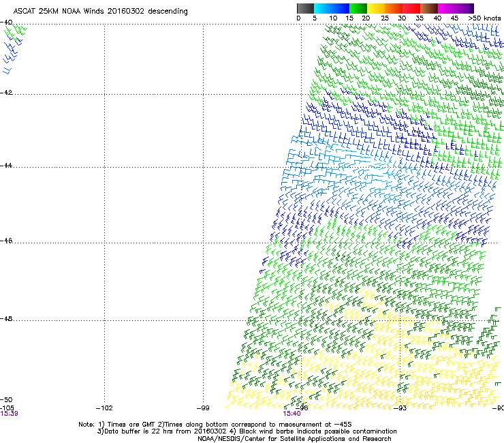
Task: Click the 'Data buffer is 22 hrs' note line
Action: [x=247, y=431]
